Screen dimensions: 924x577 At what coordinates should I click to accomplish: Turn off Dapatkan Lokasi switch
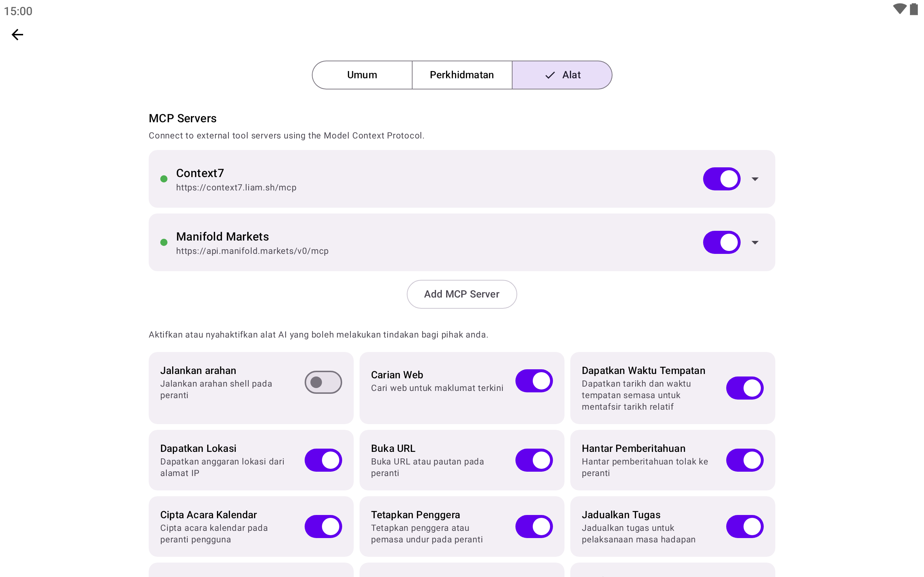pyautogui.click(x=323, y=460)
